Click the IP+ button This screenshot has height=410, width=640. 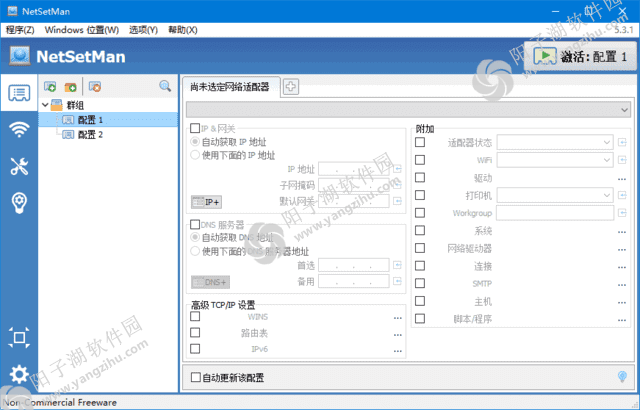(207, 202)
